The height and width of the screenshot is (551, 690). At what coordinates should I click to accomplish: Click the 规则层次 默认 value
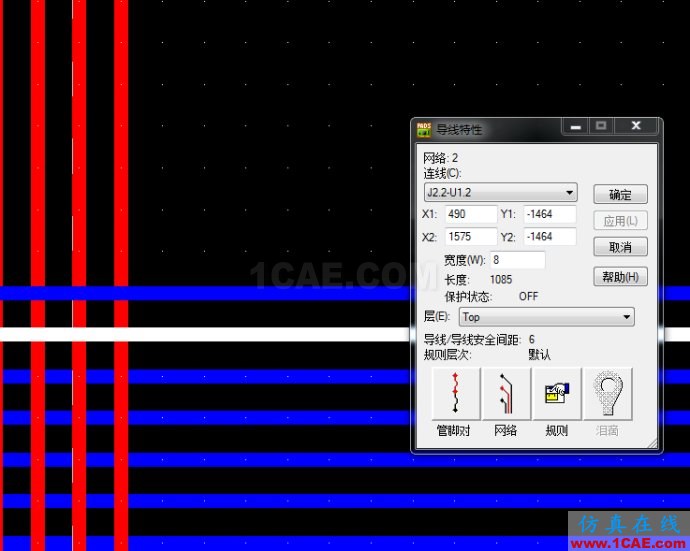pos(539,355)
